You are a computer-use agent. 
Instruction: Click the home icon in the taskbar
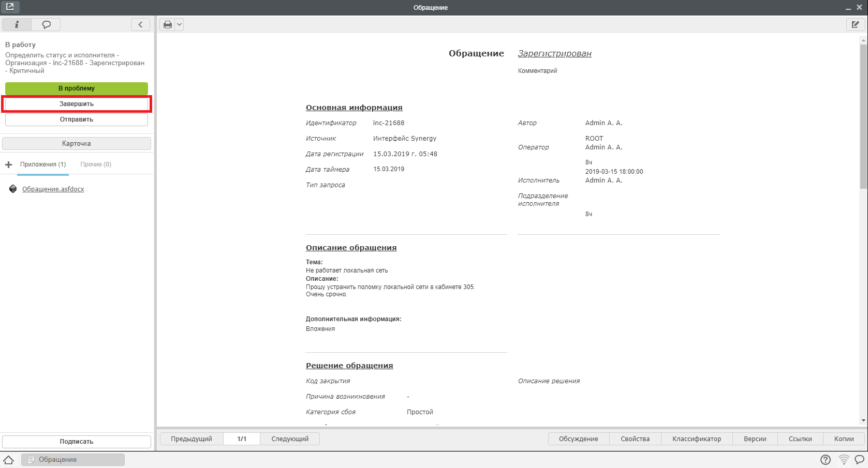pos(9,460)
